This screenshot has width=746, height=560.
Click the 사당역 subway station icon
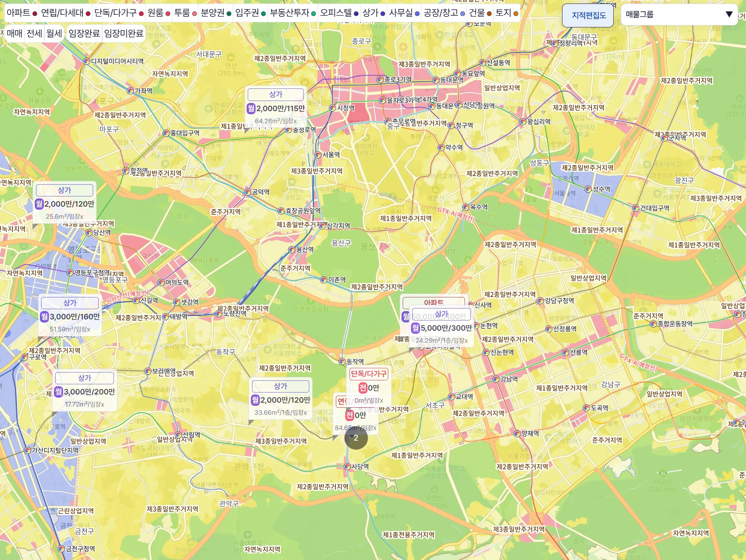pyautogui.click(x=347, y=466)
